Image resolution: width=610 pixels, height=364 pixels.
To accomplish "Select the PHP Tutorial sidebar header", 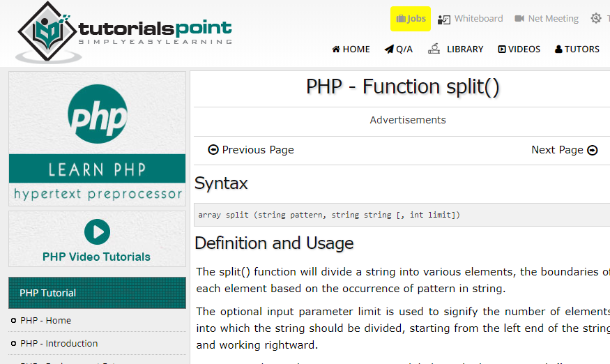I will [98, 293].
